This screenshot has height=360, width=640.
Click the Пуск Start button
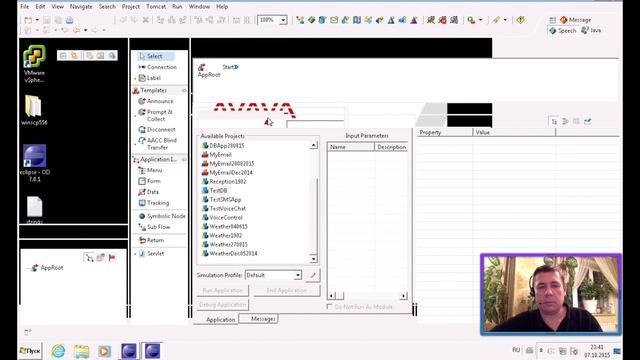pos(30,351)
